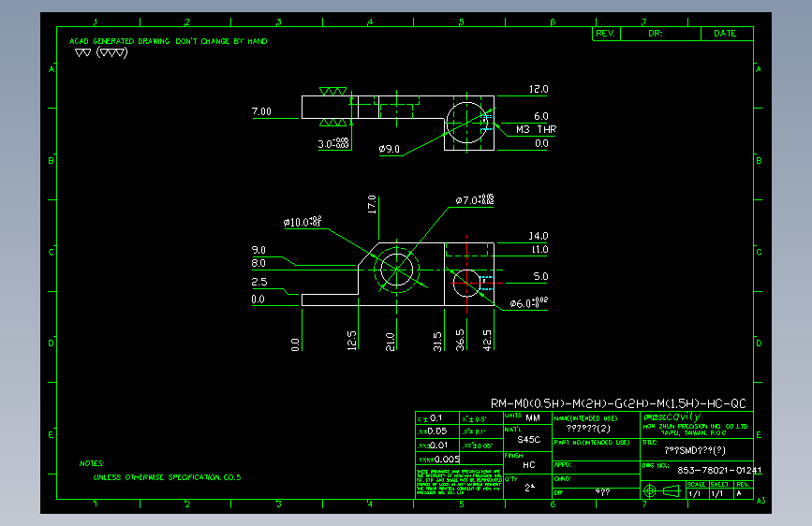The height and width of the screenshot is (526, 812).
Task: Click the RM-M0(0.5H)-M(2H)-G(2H) process string
Action: [x=618, y=403]
